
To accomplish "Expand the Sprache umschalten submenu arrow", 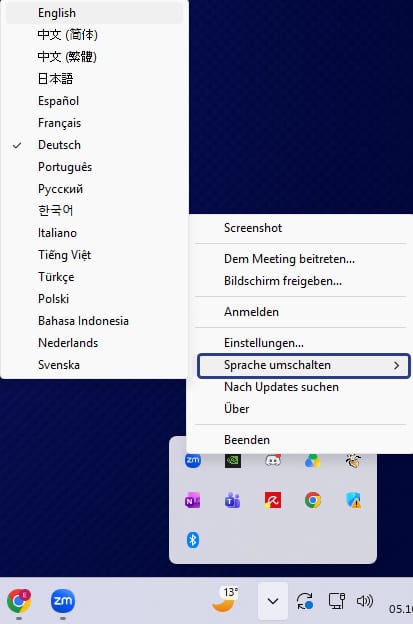I will click(x=396, y=365).
